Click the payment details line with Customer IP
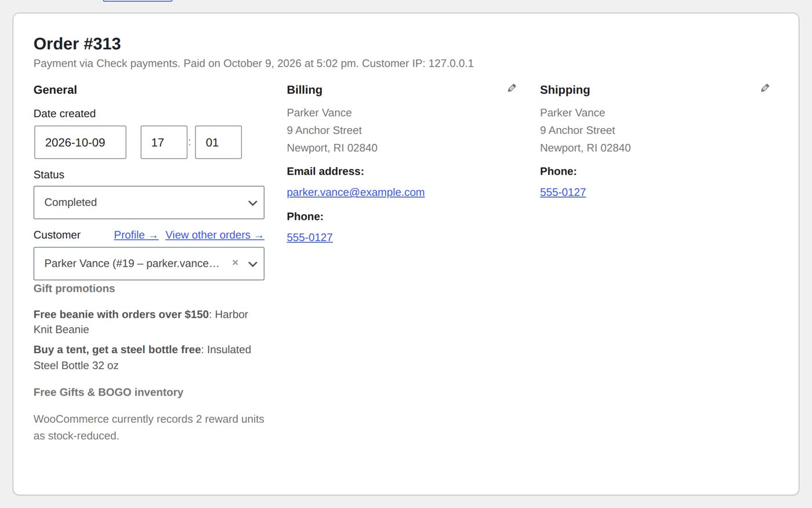Image resolution: width=812 pixels, height=508 pixels. point(253,63)
